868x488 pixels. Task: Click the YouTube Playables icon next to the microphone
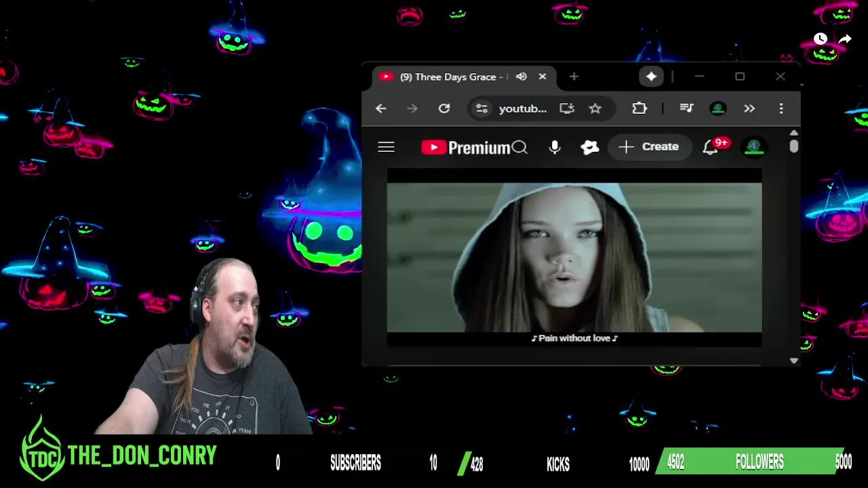pyautogui.click(x=590, y=147)
